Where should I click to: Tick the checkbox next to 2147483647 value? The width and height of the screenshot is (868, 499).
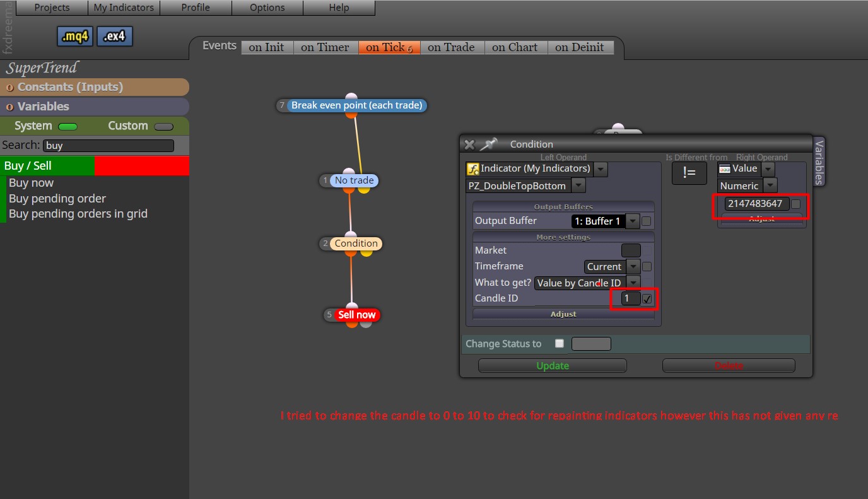(796, 204)
